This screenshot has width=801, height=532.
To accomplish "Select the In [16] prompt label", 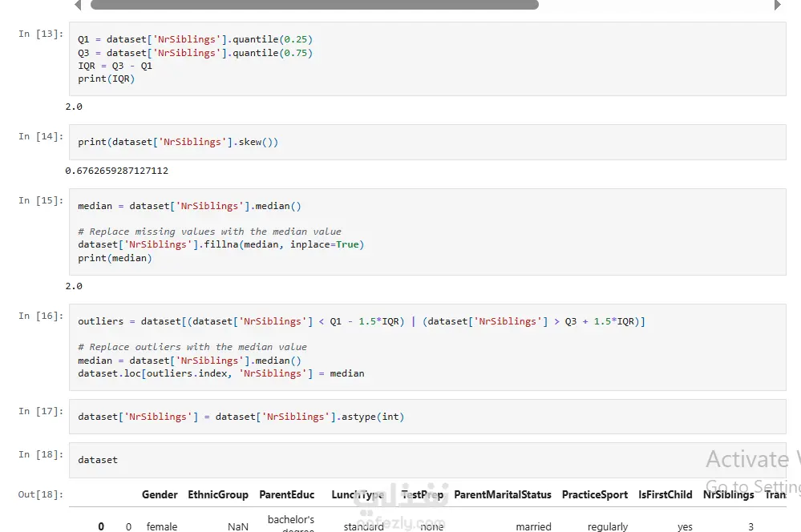I will 41,316.
